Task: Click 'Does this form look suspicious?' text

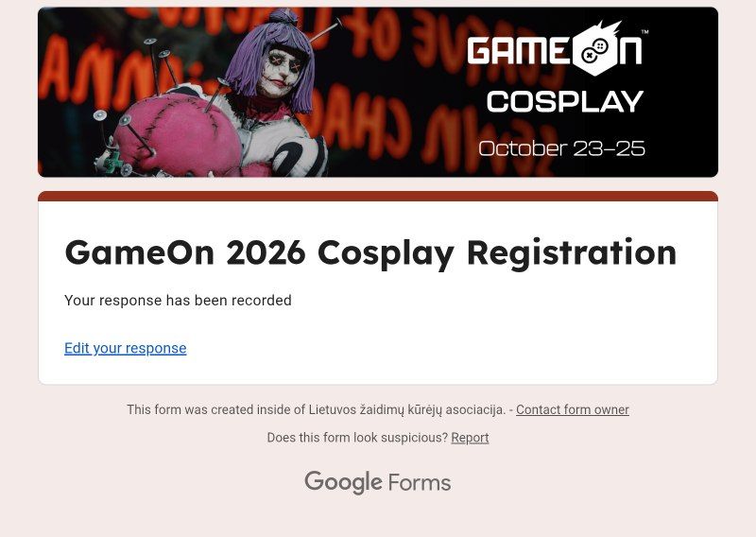Action: coord(357,438)
